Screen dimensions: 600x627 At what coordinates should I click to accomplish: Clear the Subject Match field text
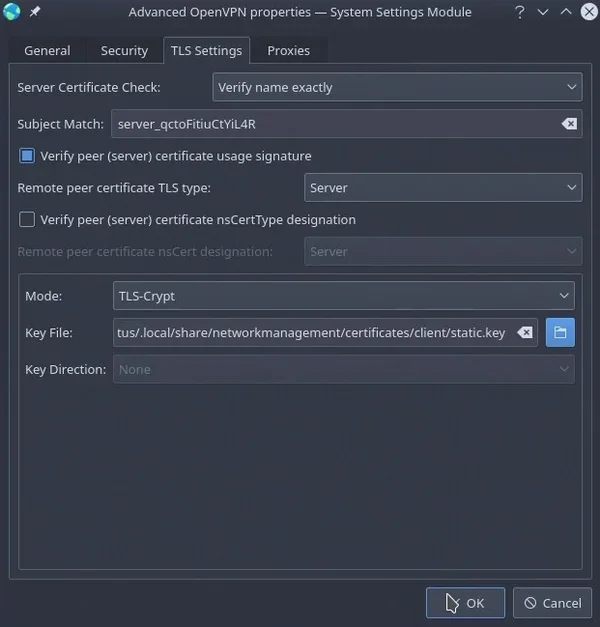[569, 124]
